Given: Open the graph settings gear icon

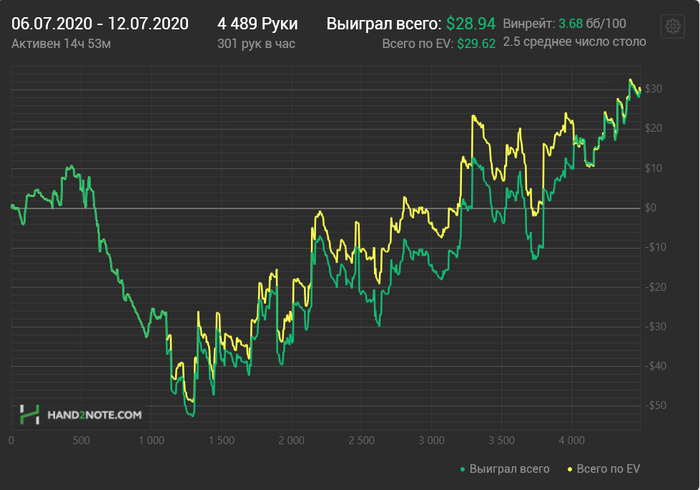Looking at the screenshot, I should pyautogui.click(x=672, y=26).
